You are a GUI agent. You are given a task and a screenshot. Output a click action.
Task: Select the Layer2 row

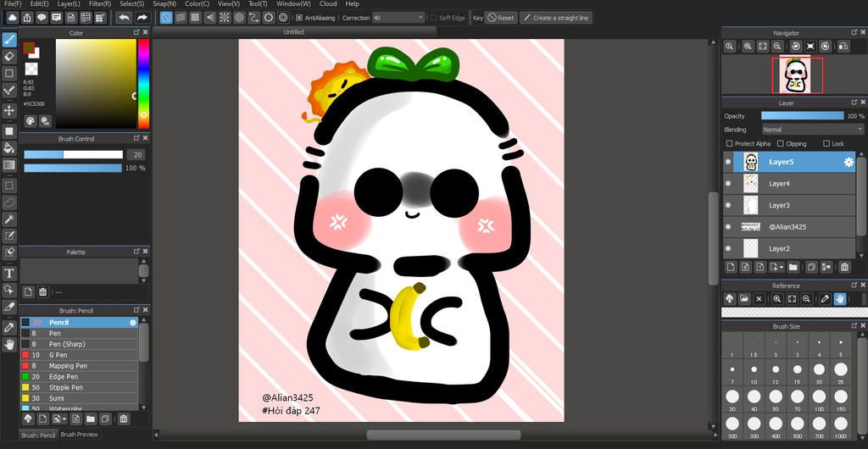789,248
